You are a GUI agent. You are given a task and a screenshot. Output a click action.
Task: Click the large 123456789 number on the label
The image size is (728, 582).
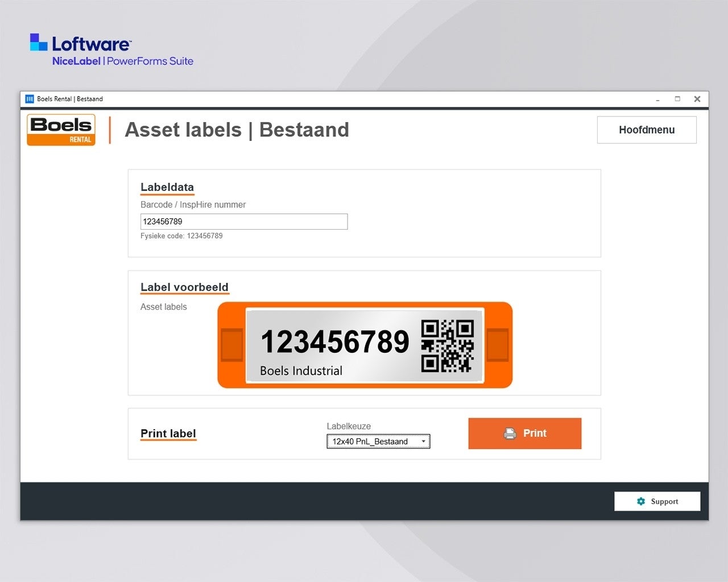tap(334, 342)
